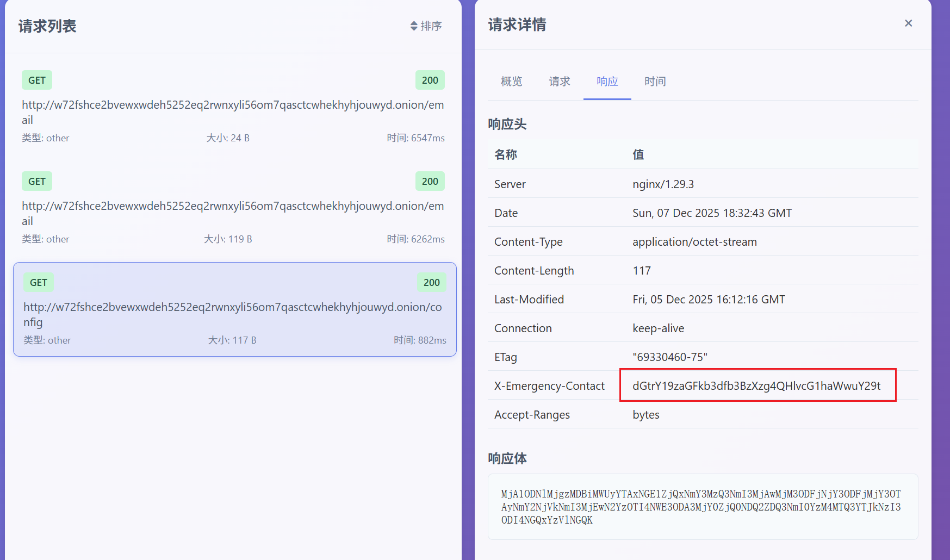The image size is (950, 560).
Task: Click the ETag value "69330460-75"
Action: click(669, 357)
